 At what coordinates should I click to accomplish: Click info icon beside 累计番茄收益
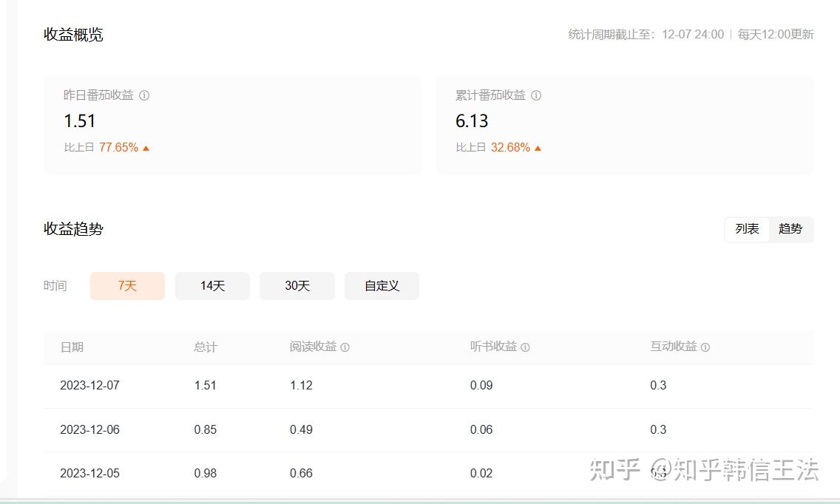tap(535, 95)
